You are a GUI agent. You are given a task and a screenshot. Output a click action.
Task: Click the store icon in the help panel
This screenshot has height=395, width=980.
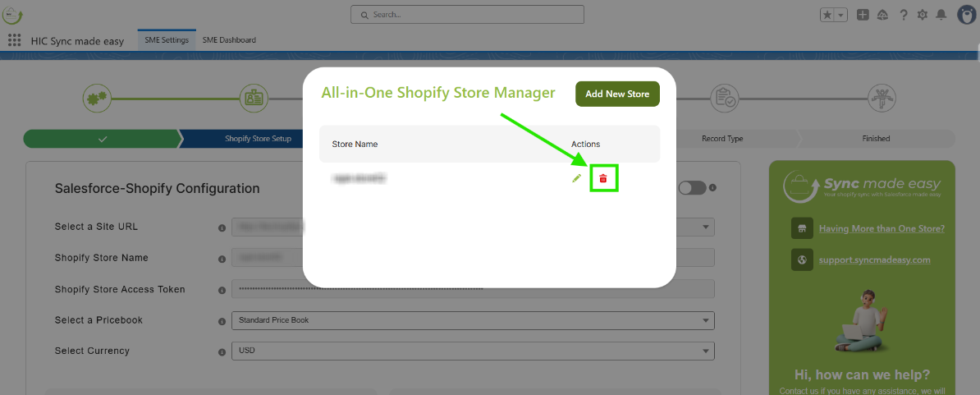802,229
